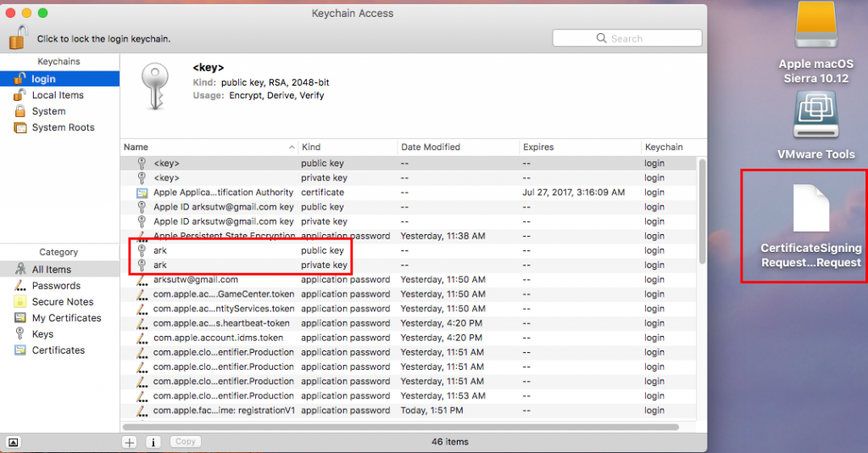Click the Secure Notes yellow note icon
The height and width of the screenshot is (453, 868).
tap(20, 301)
